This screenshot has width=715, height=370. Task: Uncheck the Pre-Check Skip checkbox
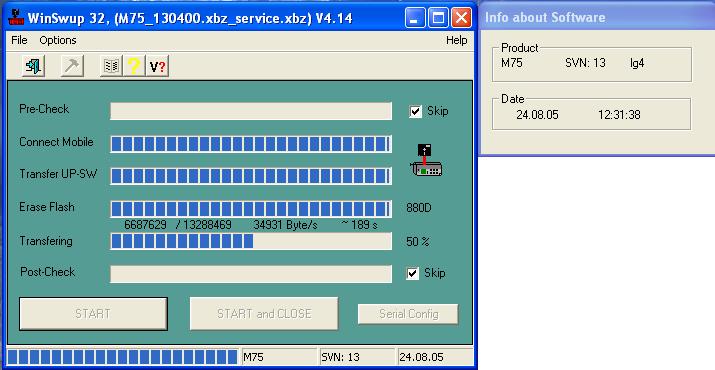[415, 111]
